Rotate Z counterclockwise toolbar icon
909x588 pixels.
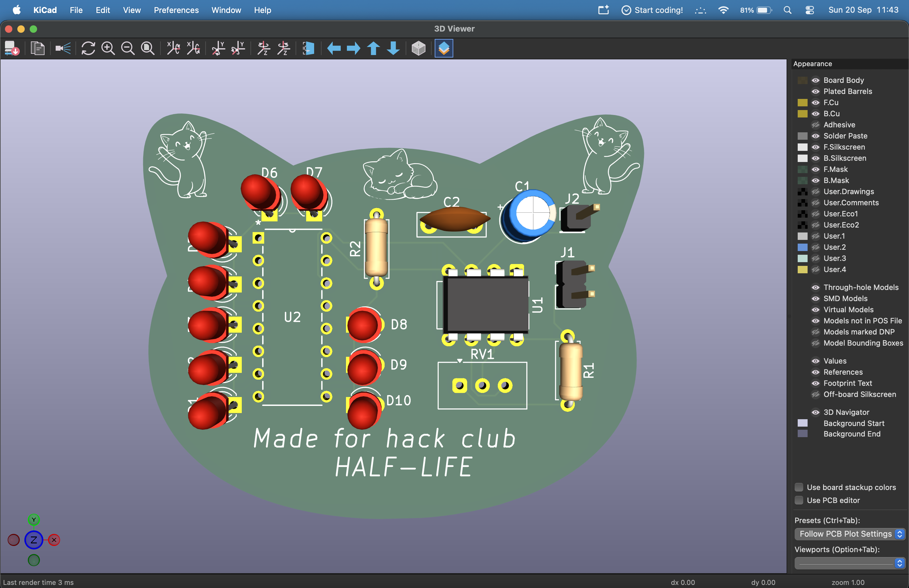[283, 49]
